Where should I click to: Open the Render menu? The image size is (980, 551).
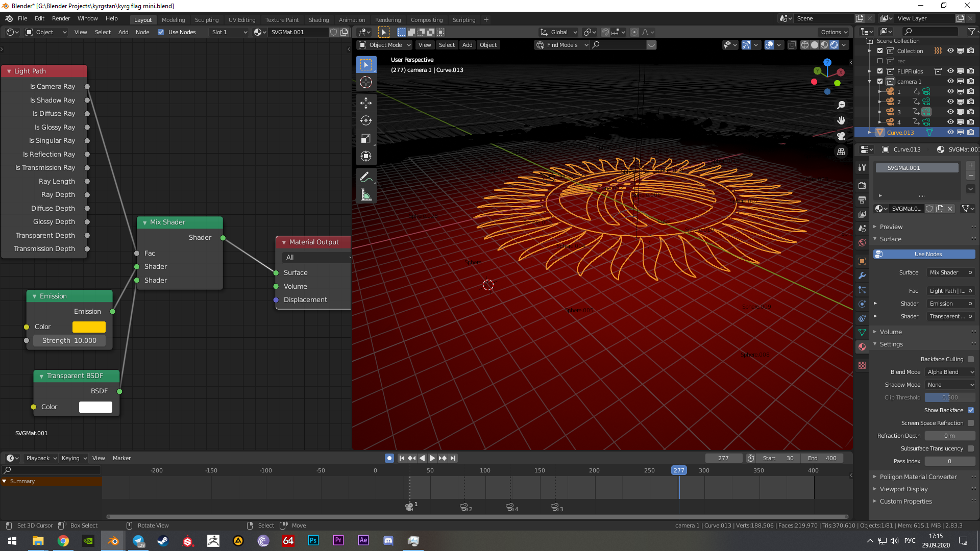[x=61, y=18]
